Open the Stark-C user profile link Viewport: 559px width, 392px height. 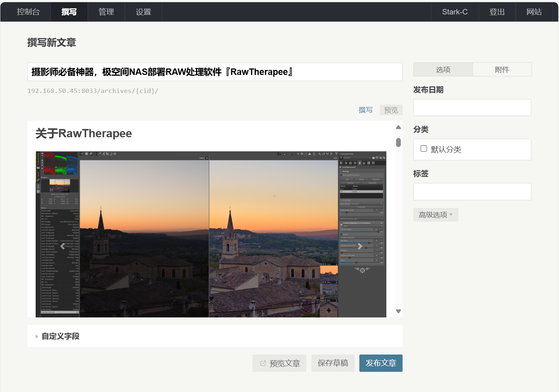(455, 12)
